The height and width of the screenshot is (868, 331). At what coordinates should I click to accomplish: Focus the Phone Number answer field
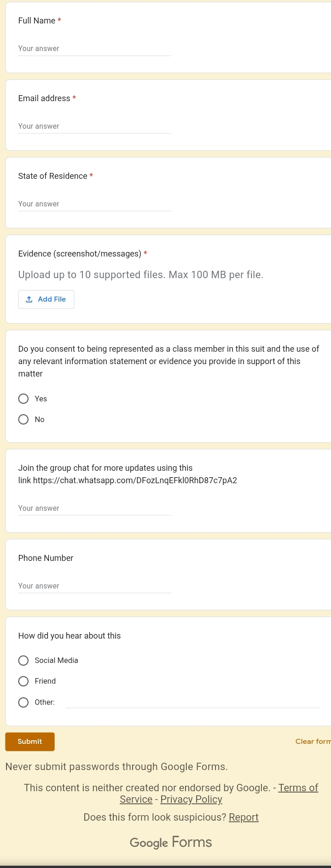click(94, 586)
